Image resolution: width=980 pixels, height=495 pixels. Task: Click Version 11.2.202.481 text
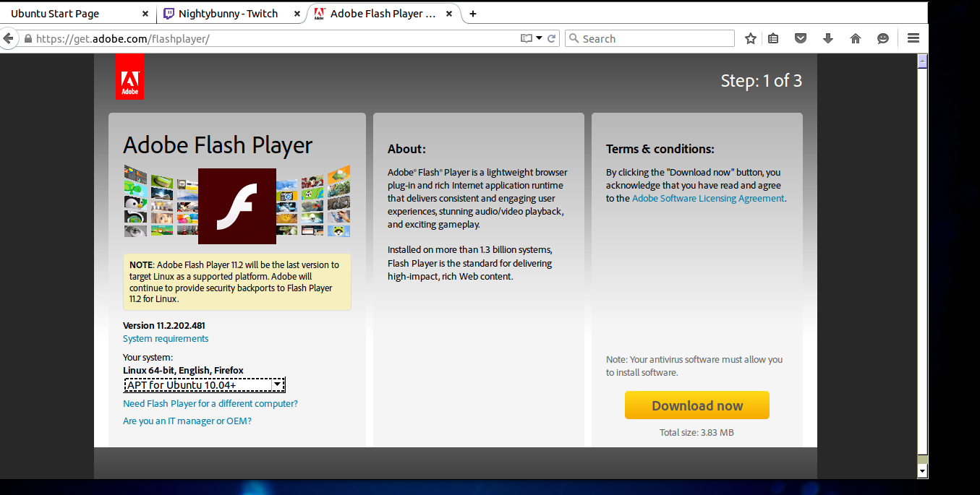coord(164,326)
